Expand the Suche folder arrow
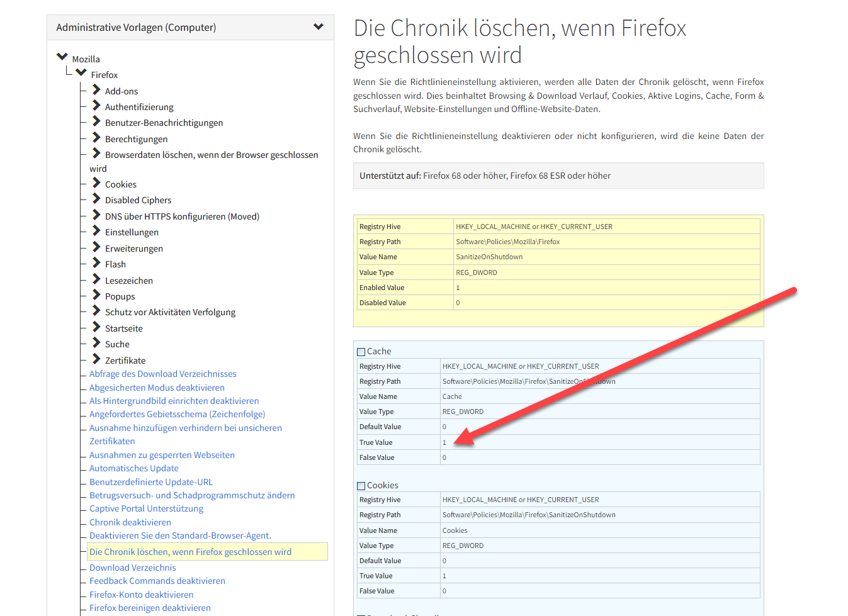The image size is (848, 616). [x=96, y=343]
